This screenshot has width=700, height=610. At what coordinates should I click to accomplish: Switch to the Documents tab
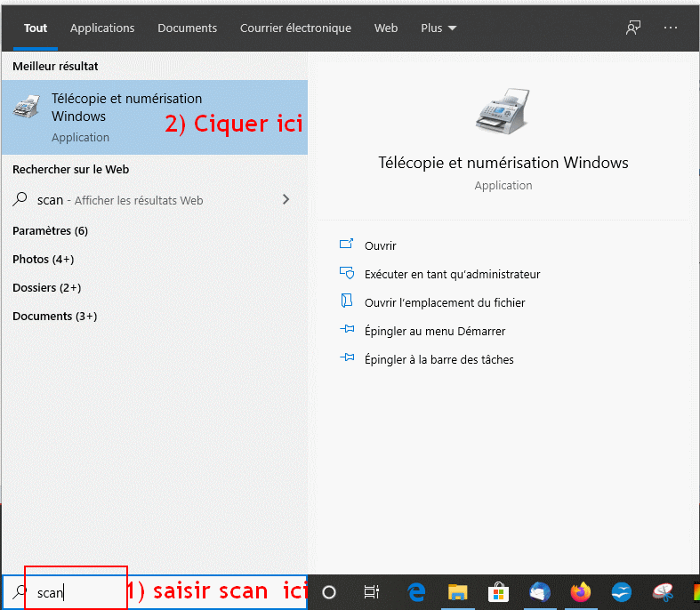coord(187,28)
